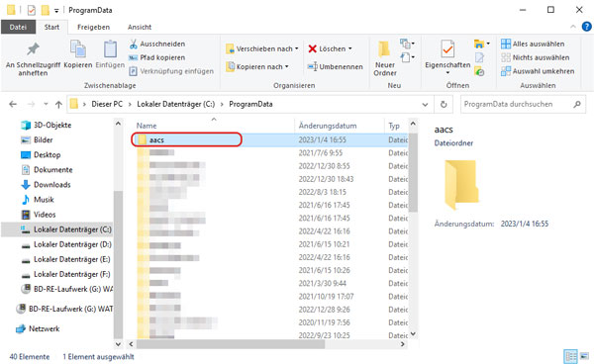Switch to large icons view in status bar

click(x=584, y=356)
